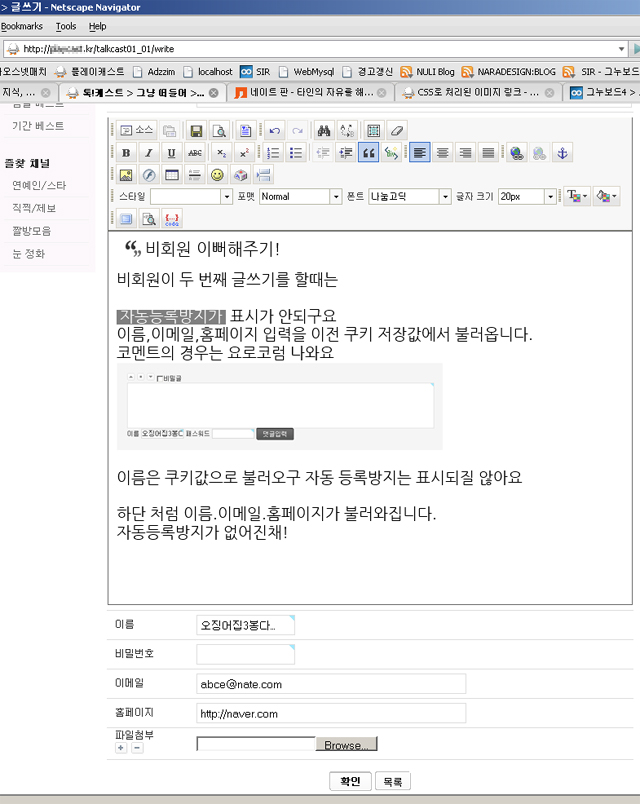This screenshot has width=640, height=804.
Task: Insert a smiley emoticon
Action: click(x=216, y=175)
